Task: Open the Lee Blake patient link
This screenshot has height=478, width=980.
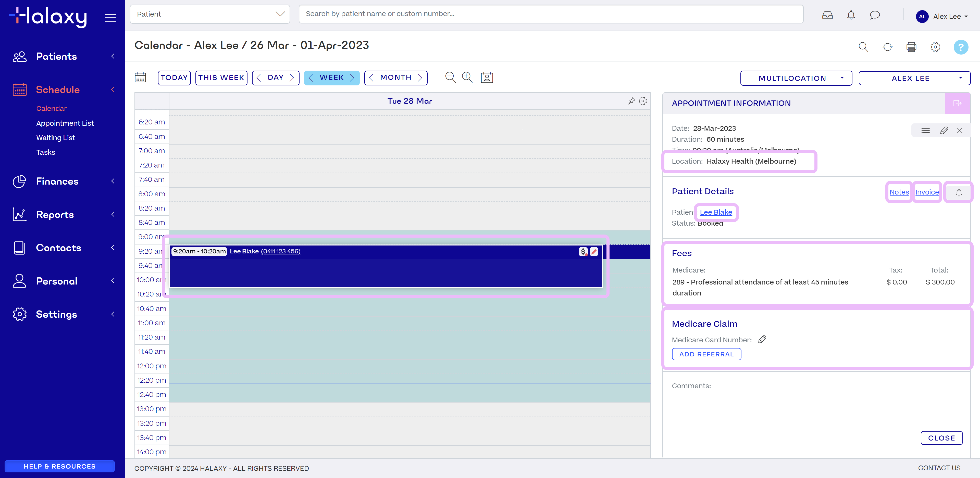Action: 716,212
